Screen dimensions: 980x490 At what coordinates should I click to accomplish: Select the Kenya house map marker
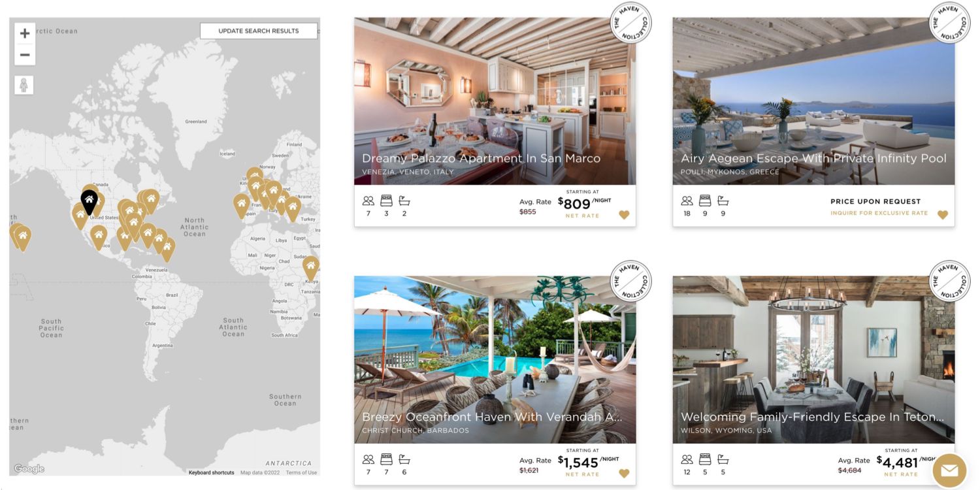tap(311, 267)
